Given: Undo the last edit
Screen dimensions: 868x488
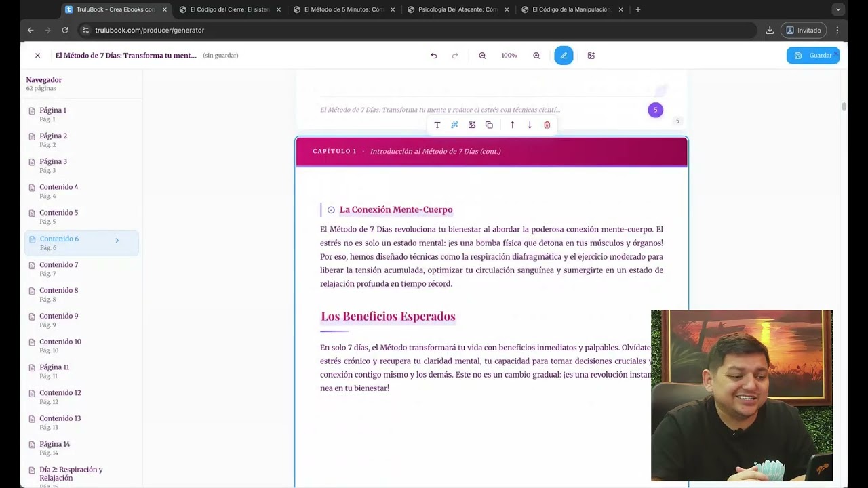Looking at the screenshot, I should (434, 56).
